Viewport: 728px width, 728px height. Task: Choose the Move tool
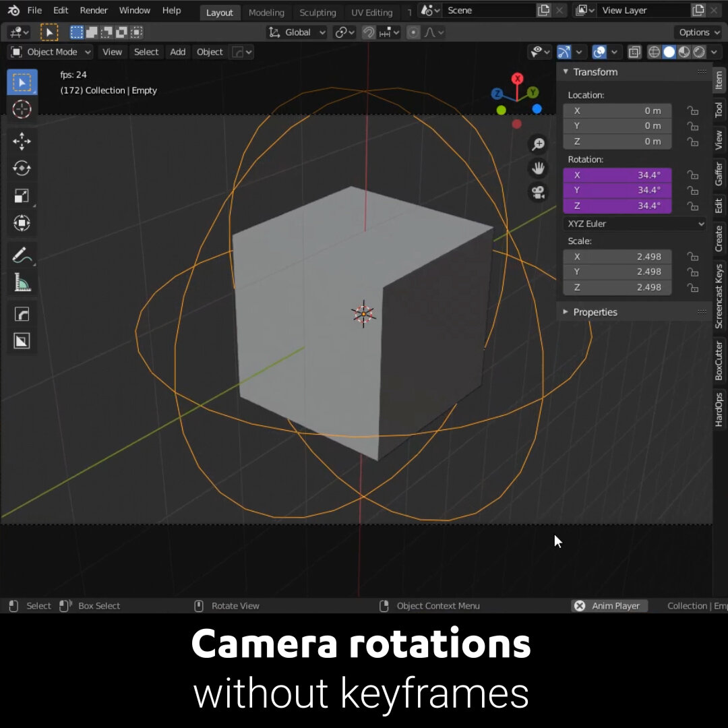click(22, 141)
